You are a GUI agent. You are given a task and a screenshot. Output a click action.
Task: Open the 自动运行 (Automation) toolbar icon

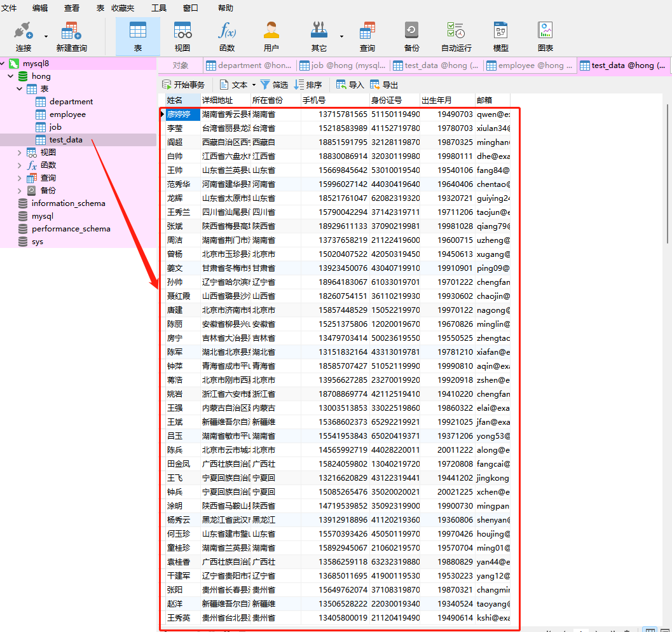pyautogui.click(x=456, y=36)
